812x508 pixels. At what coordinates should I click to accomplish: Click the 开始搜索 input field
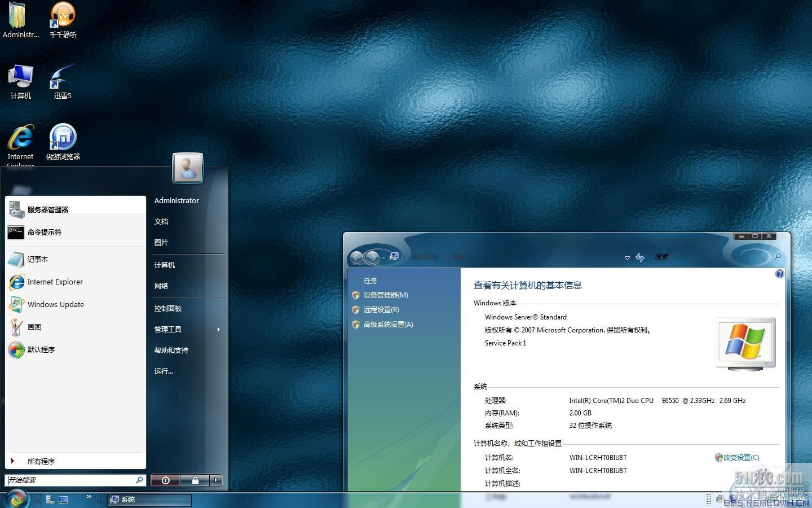click(x=70, y=480)
